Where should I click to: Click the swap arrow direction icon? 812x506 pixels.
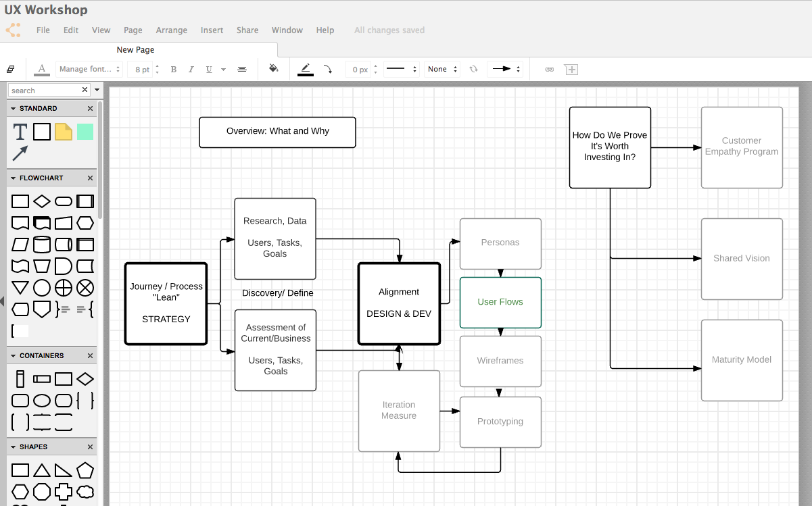[x=473, y=69]
